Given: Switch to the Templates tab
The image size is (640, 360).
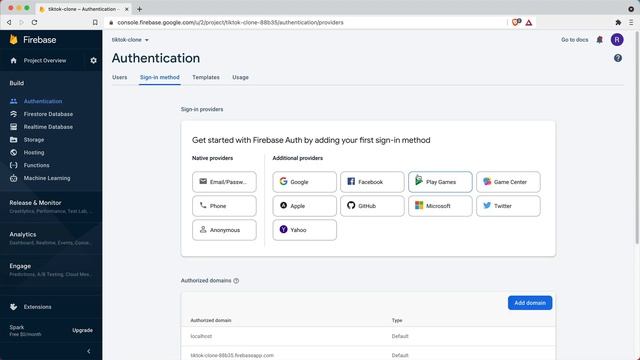Looking at the screenshot, I should [x=206, y=77].
